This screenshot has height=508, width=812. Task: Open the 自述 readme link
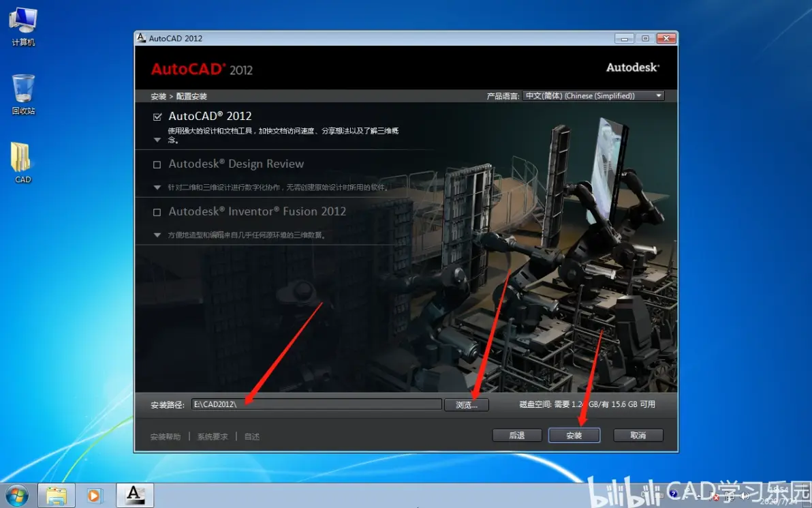(x=251, y=436)
